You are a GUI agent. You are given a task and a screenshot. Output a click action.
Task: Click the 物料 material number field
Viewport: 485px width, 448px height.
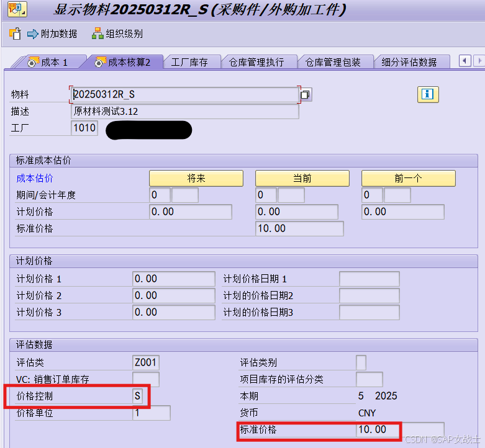(x=184, y=94)
